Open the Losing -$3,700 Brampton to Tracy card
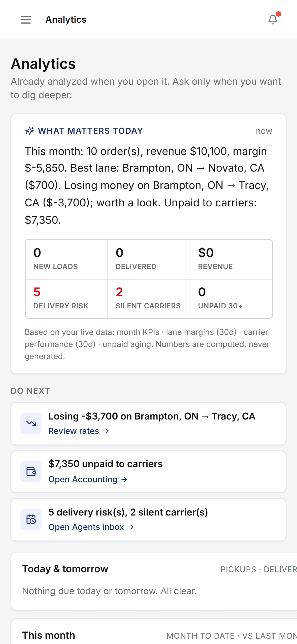 click(148, 424)
